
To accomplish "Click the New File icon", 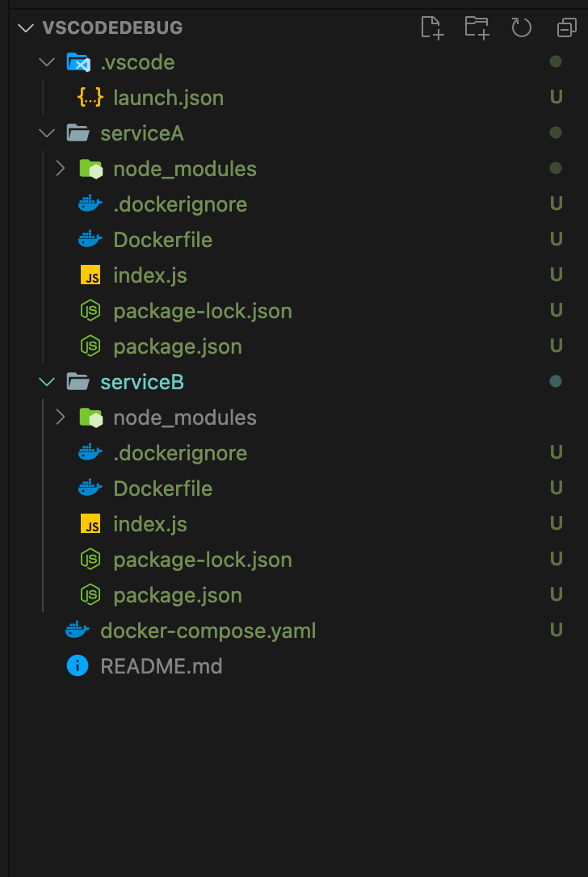I will 431,27.
